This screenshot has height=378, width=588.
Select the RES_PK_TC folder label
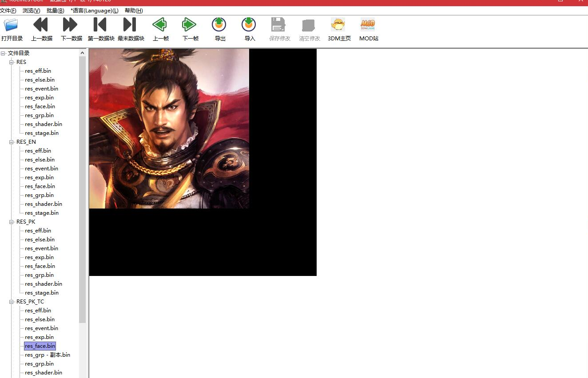pyautogui.click(x=30, y=302)
